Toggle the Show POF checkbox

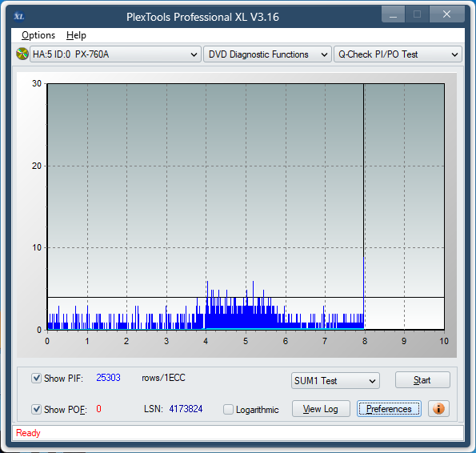[x=37, y=409]
